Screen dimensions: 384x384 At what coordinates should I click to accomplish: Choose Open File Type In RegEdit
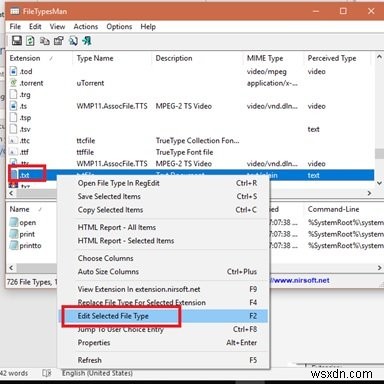click(163, 183)
